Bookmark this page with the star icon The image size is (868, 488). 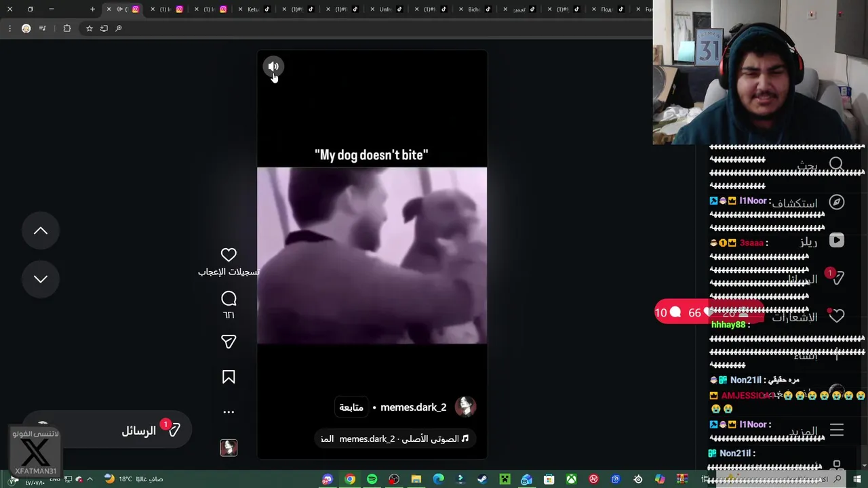click(x=89, y=28)
